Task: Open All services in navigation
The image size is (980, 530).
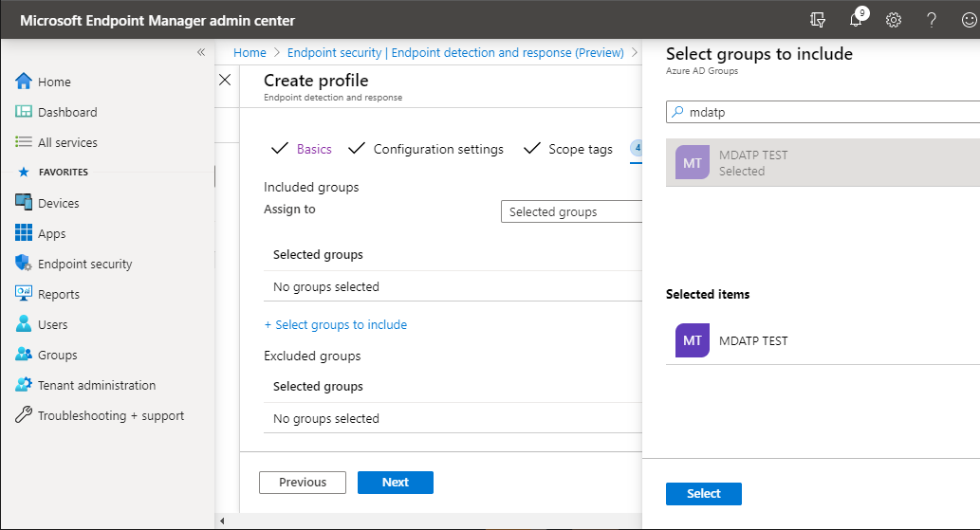Action: [67, 142]
